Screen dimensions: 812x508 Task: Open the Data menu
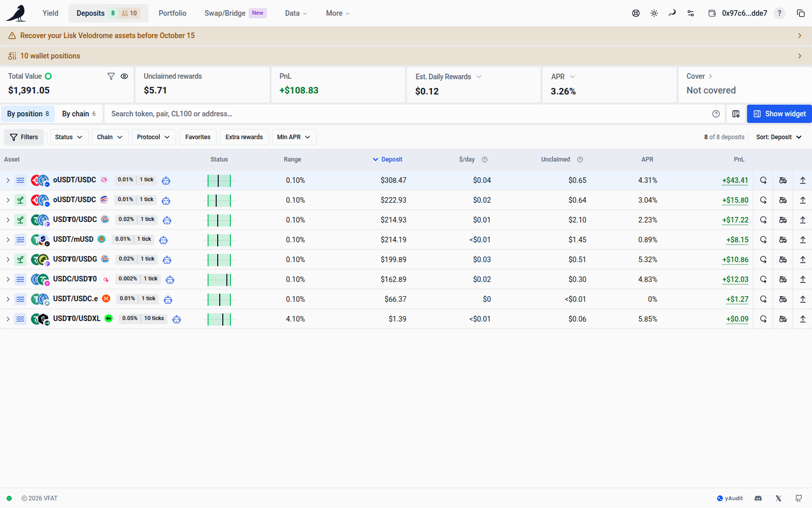296,13
